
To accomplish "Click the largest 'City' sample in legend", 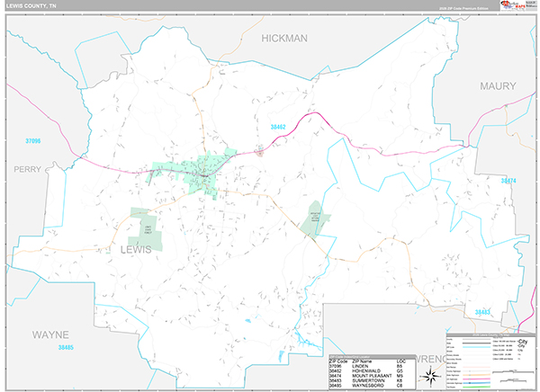I will click(522, 342).
